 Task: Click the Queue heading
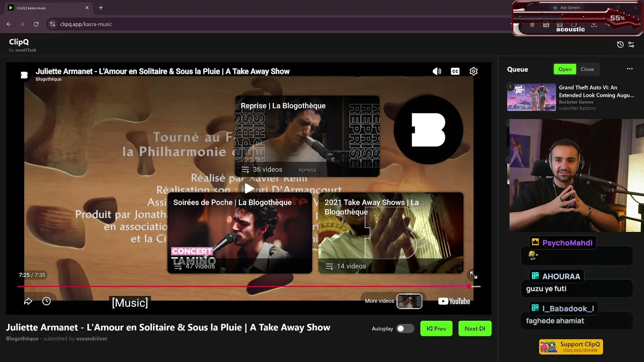coord(518,69)
